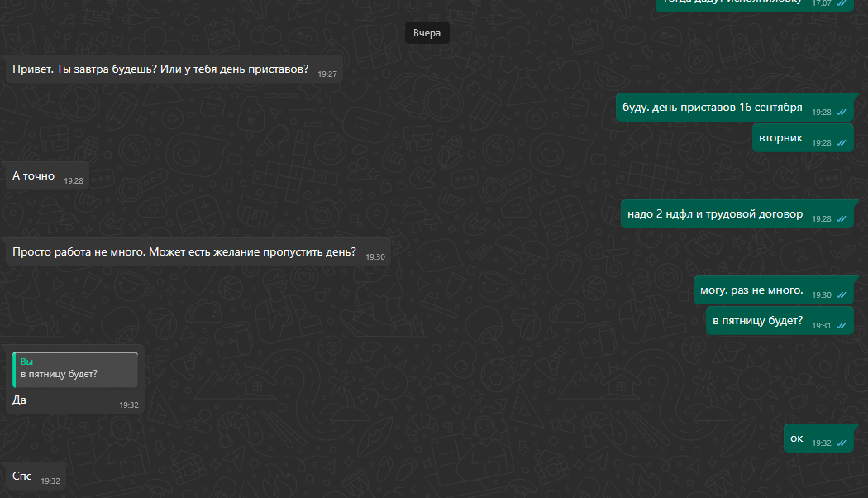Click the "Да" reply text
The height and width of the screenshot is (498, 868).
[x=21, y=400]
